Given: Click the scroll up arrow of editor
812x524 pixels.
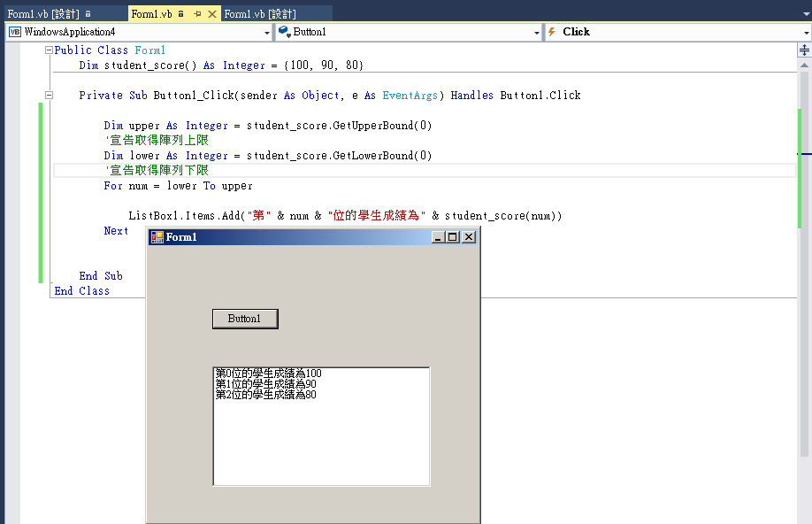Looking at the screenshot, I should pos(804,65).
